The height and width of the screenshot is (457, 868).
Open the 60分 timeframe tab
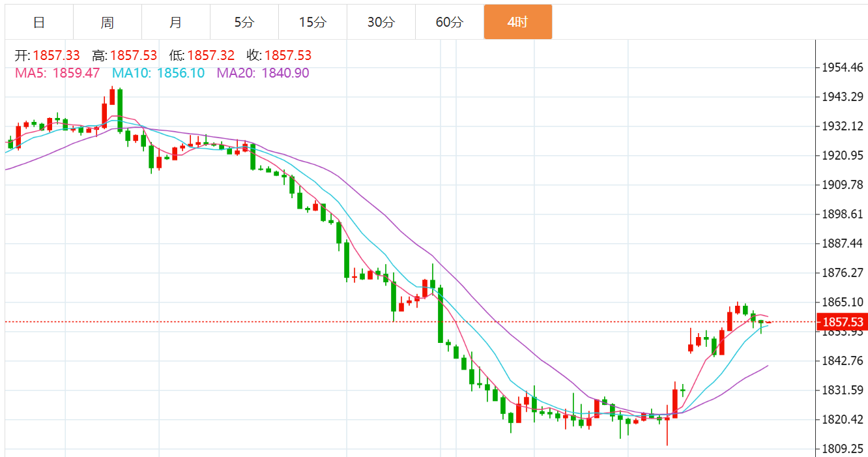click(450, 22)
